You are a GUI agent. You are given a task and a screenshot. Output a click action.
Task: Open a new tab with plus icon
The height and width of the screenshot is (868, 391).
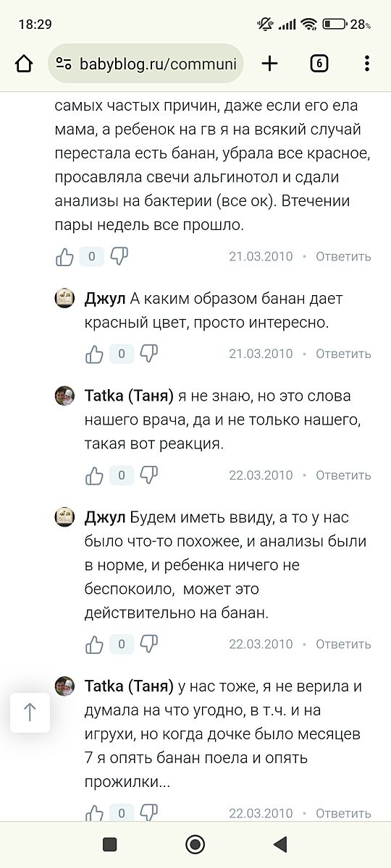coord(269,64)
